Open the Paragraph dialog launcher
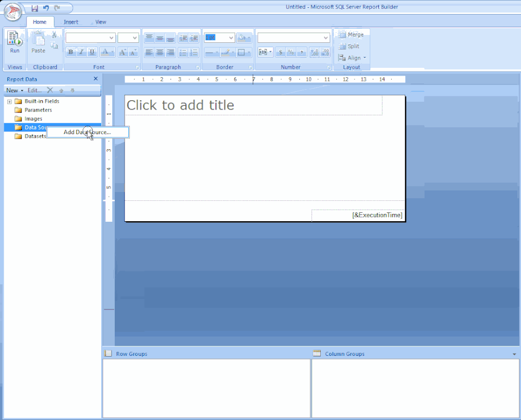 coord(198,67)
